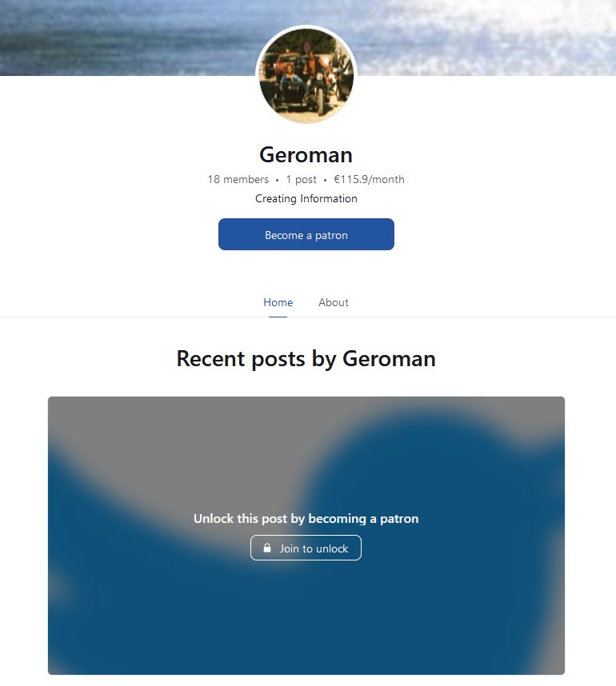Click the €115.9/month earnings text

[x=369, y=179]
